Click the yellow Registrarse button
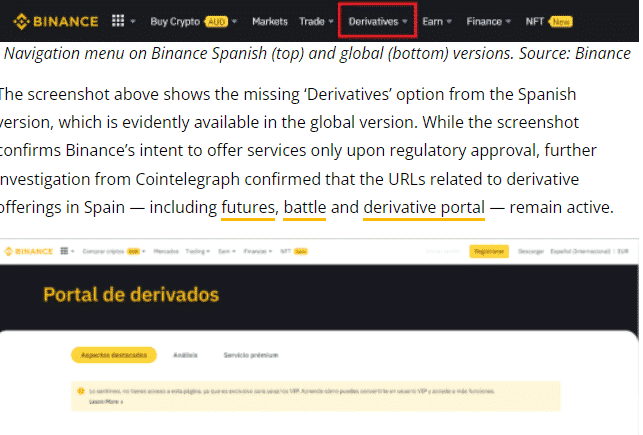643x435 pixels. click(x=489, y=251)
